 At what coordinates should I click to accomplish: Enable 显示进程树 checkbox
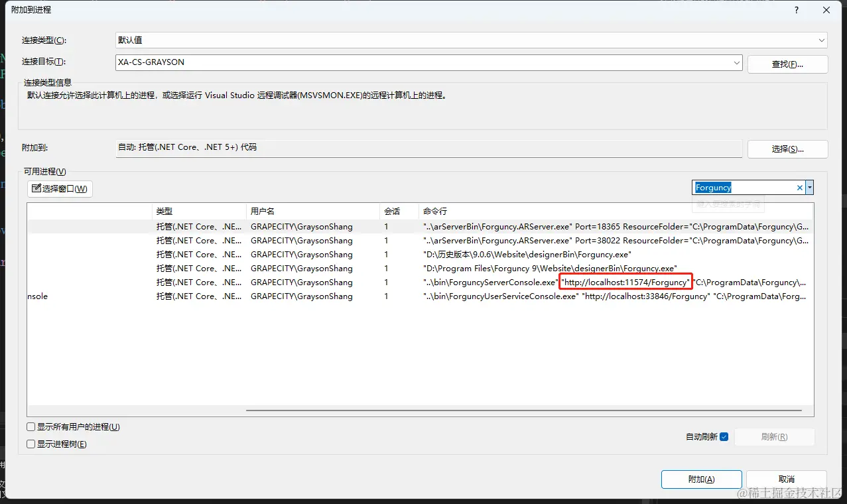point(31,444)
